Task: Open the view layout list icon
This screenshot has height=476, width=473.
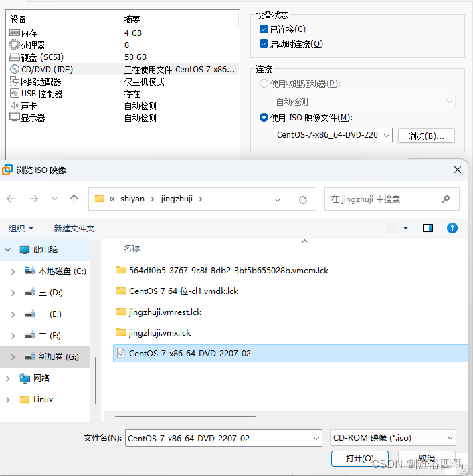Action: (x=391, y=228)
